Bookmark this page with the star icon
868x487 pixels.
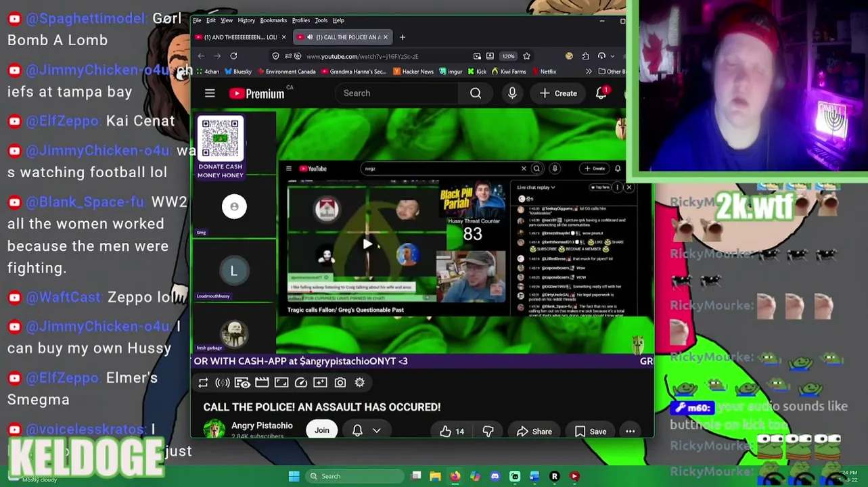click(526, 56)
